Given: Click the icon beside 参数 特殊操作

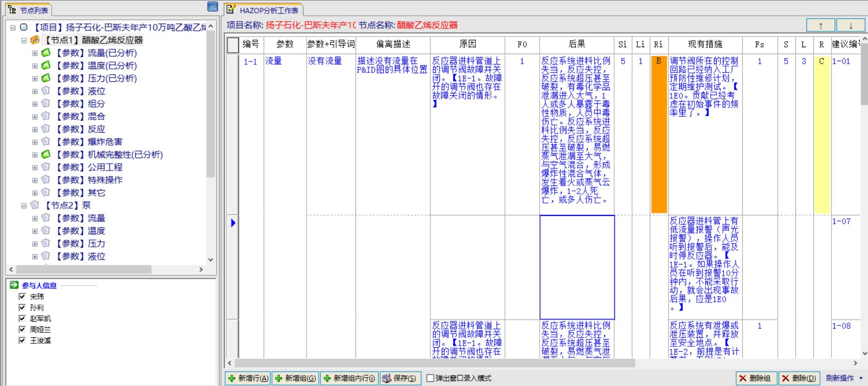Looking at the screenshot, I should coord(46,180).
